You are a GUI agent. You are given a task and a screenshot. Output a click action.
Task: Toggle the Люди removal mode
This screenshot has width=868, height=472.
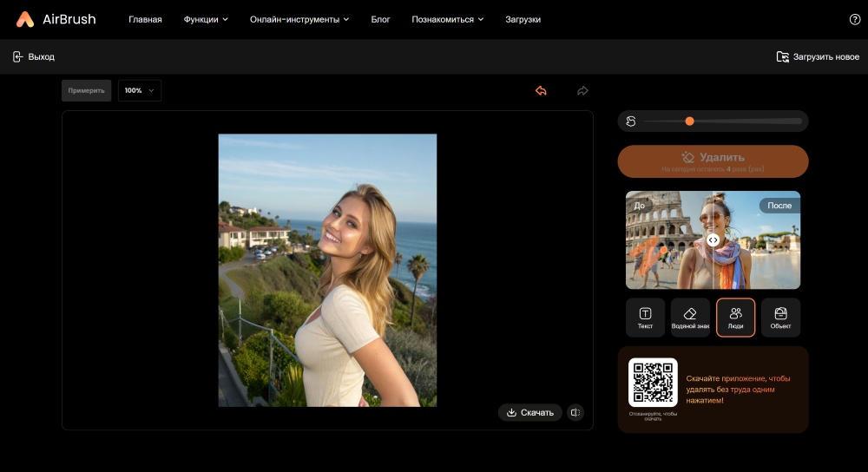tap(735, 318)
